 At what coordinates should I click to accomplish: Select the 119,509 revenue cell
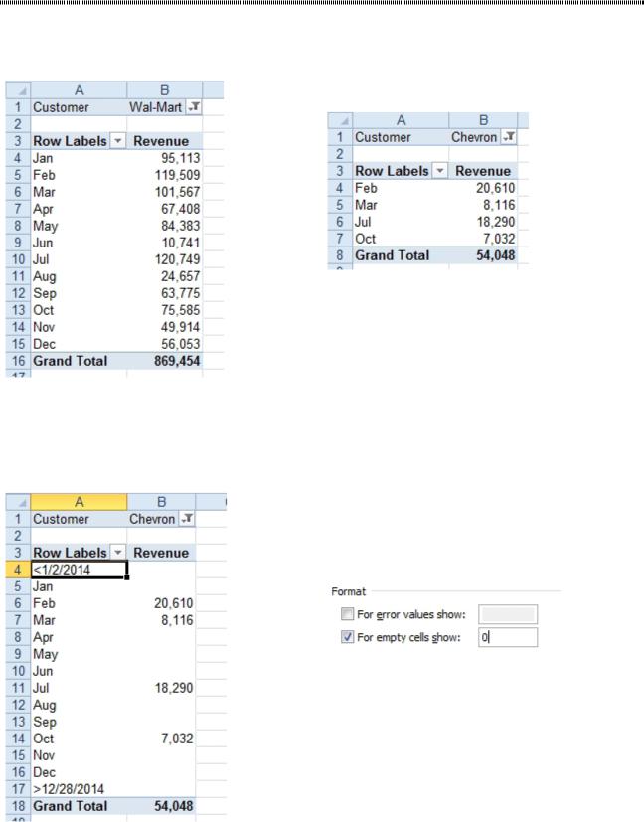165,175
